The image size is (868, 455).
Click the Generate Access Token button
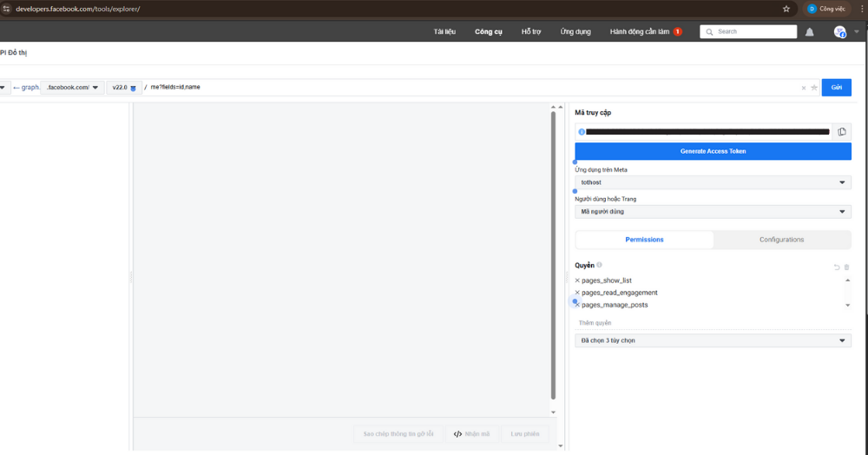click(712, 151)
